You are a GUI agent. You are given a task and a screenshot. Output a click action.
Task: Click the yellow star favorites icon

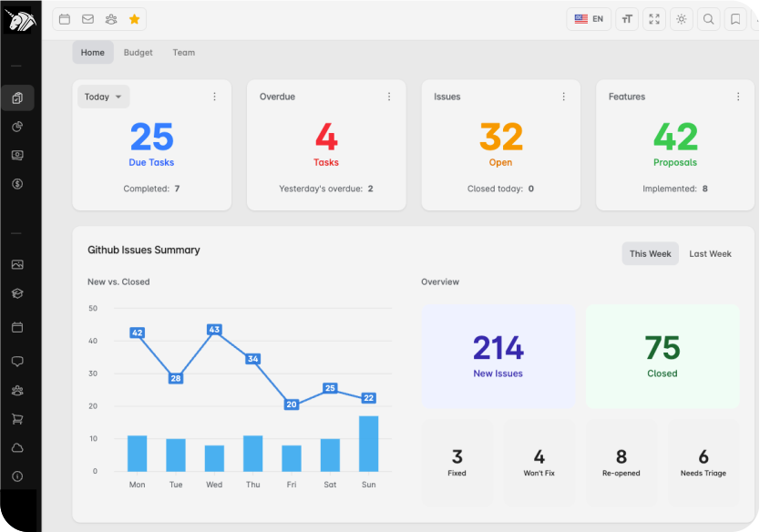[x=134, y=19]
